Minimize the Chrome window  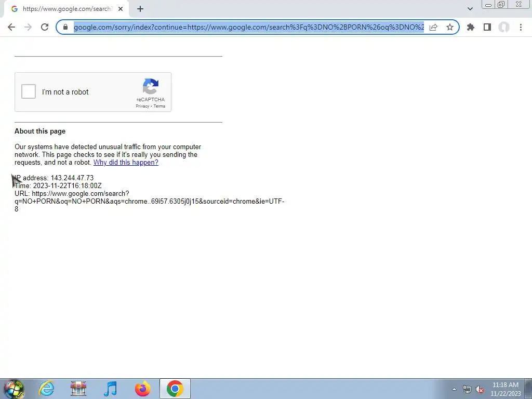click(488, 5)
